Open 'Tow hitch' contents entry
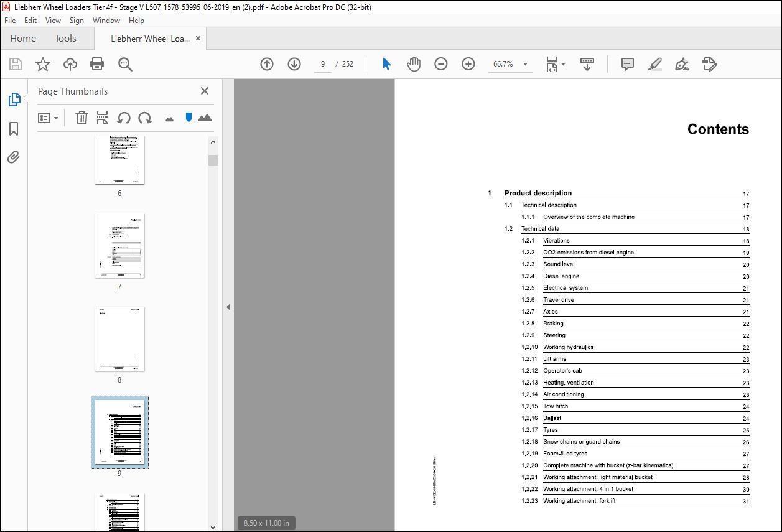Viewport: 782px width, 532px height. [556, 406]
